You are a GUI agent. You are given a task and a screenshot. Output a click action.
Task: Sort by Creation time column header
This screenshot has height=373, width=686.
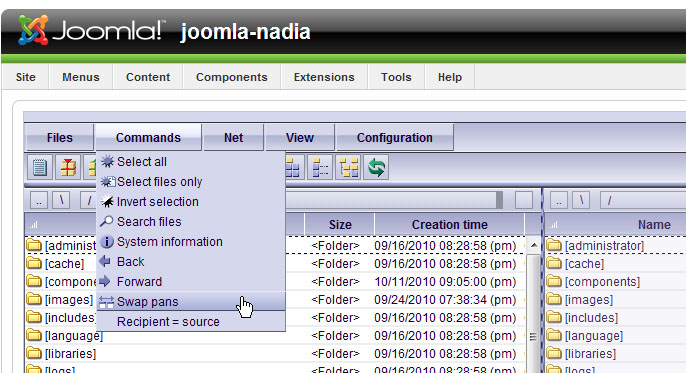449,224
